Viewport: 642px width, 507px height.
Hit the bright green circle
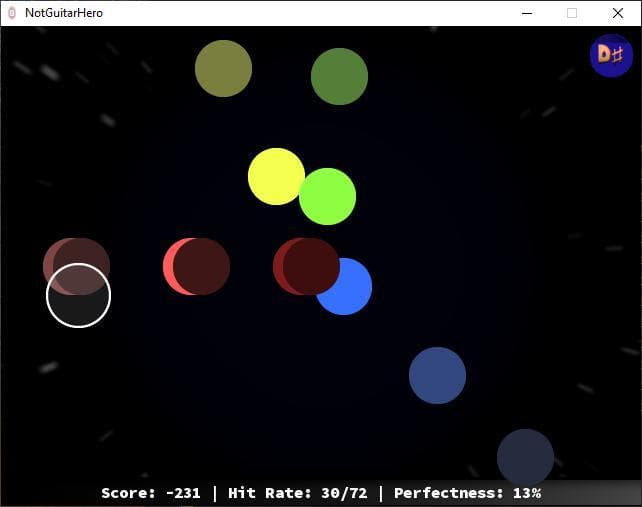pos(328,197)
